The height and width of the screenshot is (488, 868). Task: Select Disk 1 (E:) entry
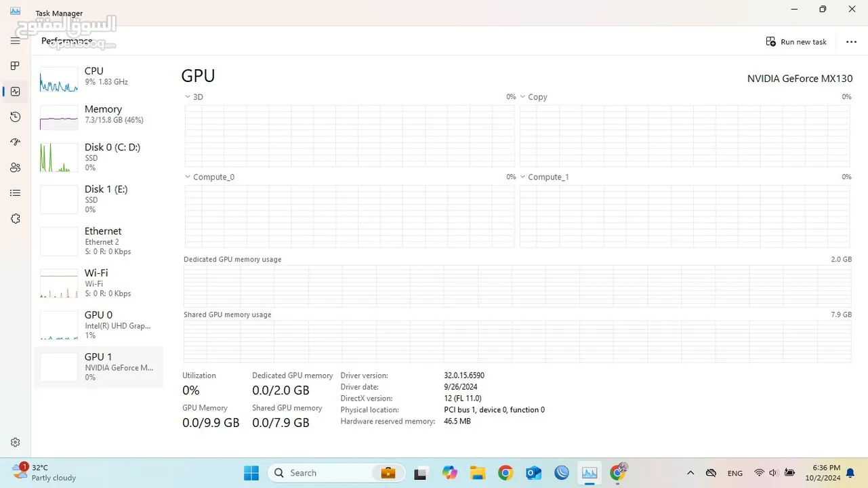(x=98, y=199)
